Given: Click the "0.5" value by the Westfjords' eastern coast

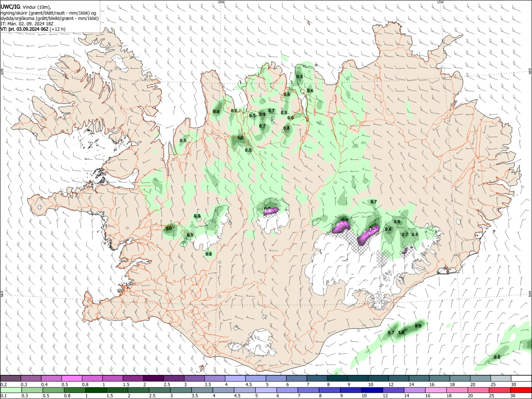Looking at the screenshot, I should (x=183, y=140).
